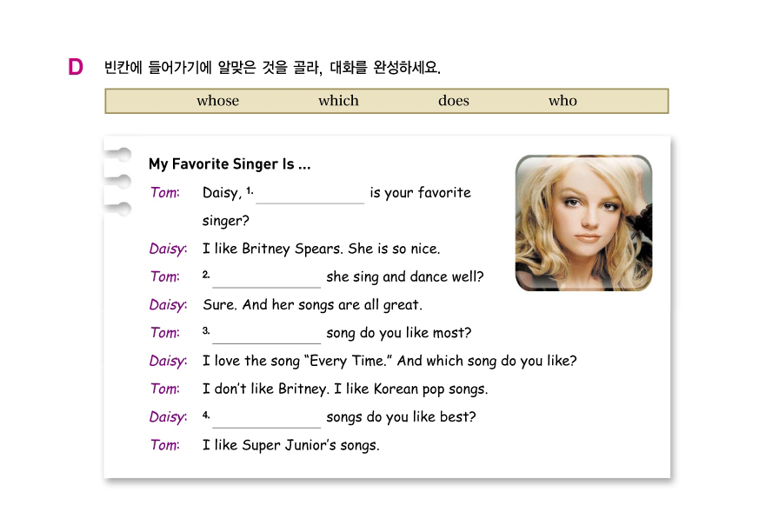Click the song title "Every Time." in Daisy's line
The image size is (759, 532).
[x=348, y=362]
